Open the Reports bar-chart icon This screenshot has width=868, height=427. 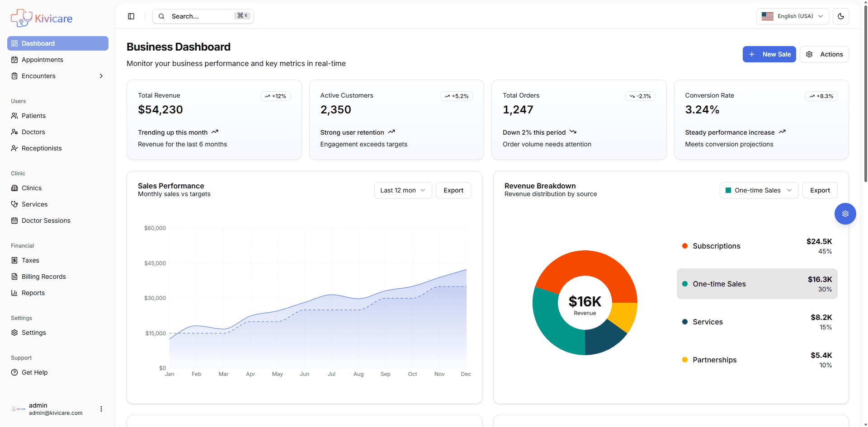14,292
